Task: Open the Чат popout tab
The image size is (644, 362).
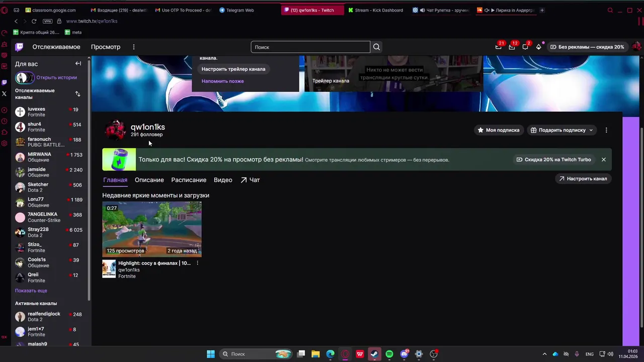Action: pyautogui.click(x=250, y=180)
